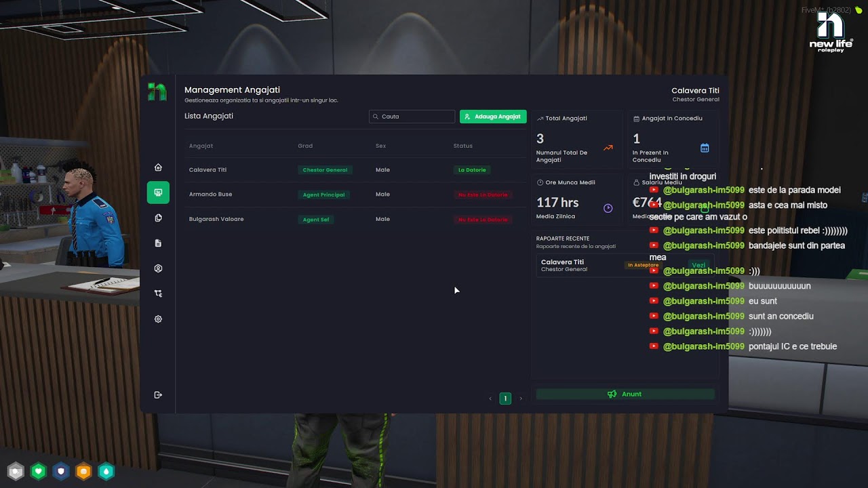The image size is (868, 488).
Task: Click the Angajat In Concediu card title
Action: pyautogui.click(x=672, y=118)
